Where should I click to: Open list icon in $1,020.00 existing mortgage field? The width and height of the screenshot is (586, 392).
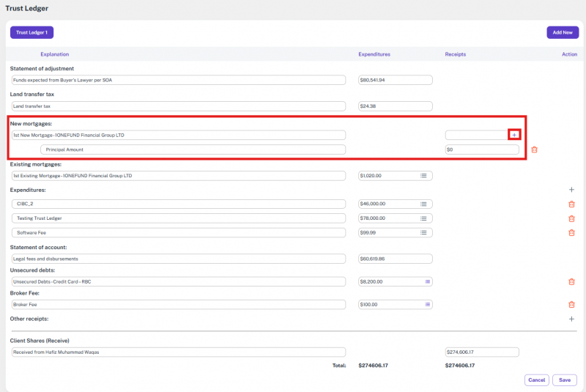pyautogui.click(x=423, y=176)
